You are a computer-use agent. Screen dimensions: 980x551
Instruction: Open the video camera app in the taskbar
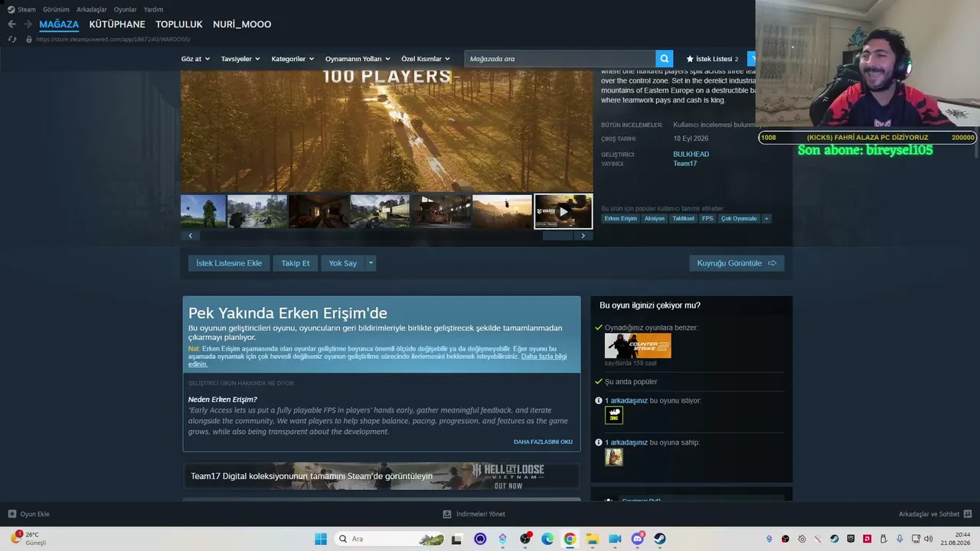point(615,539)
